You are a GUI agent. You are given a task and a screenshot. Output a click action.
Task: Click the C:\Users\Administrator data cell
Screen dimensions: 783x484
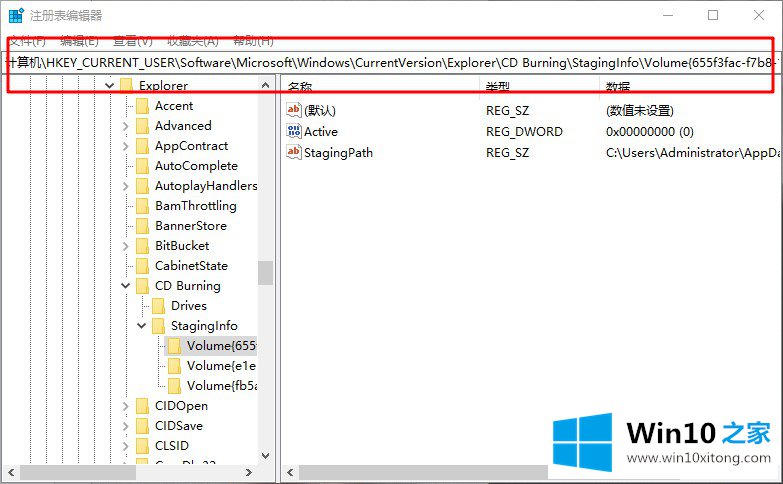tap(693, 152)
